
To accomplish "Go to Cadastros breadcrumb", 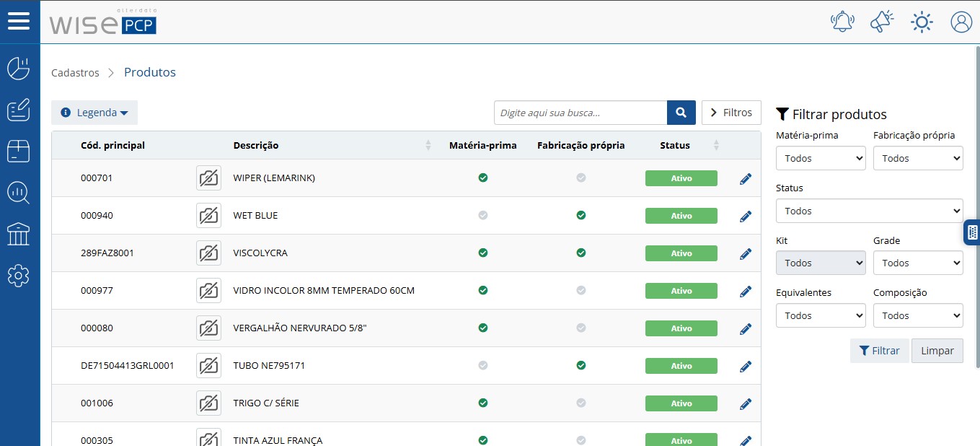I will tap(75, 73).
